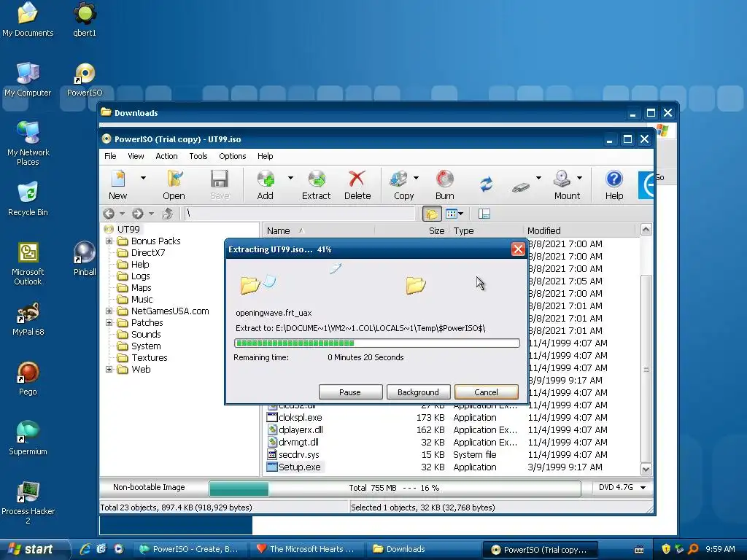This screenshot has width=747, height=560.
Task: Click the Convert arrows toolbar icon
Action: click(x=486, y=184)
